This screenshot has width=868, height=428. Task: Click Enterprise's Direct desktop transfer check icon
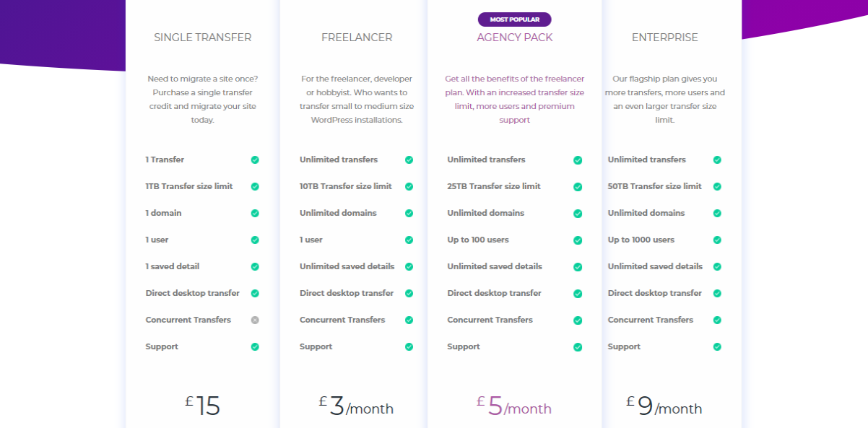click(x=717, y=293)
